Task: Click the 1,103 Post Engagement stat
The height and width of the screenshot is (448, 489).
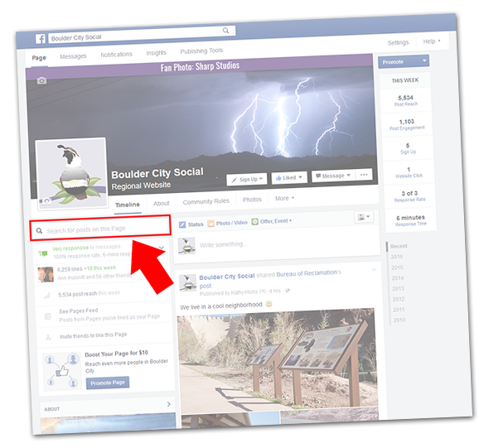Action: pyautogui.click(x=407, y=124)
